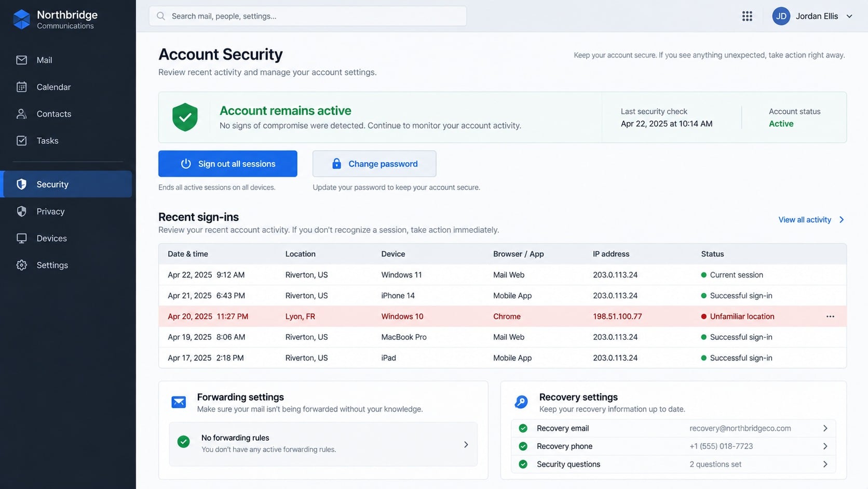Image resolution: width=868 pixels, height=489 pixels.
Task: Focus the Search mail, people, settings field
Action: (x=308, y=16)
